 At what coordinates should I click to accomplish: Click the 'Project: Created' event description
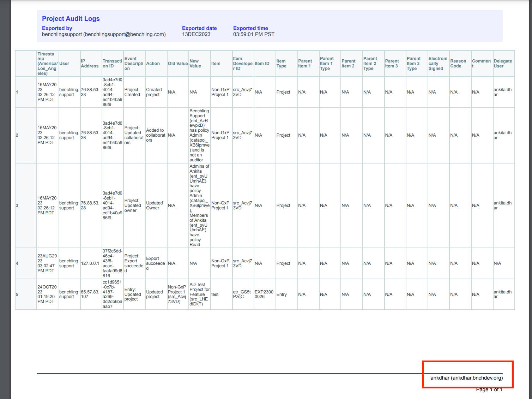pyautogui.click(x=134, y=92)
